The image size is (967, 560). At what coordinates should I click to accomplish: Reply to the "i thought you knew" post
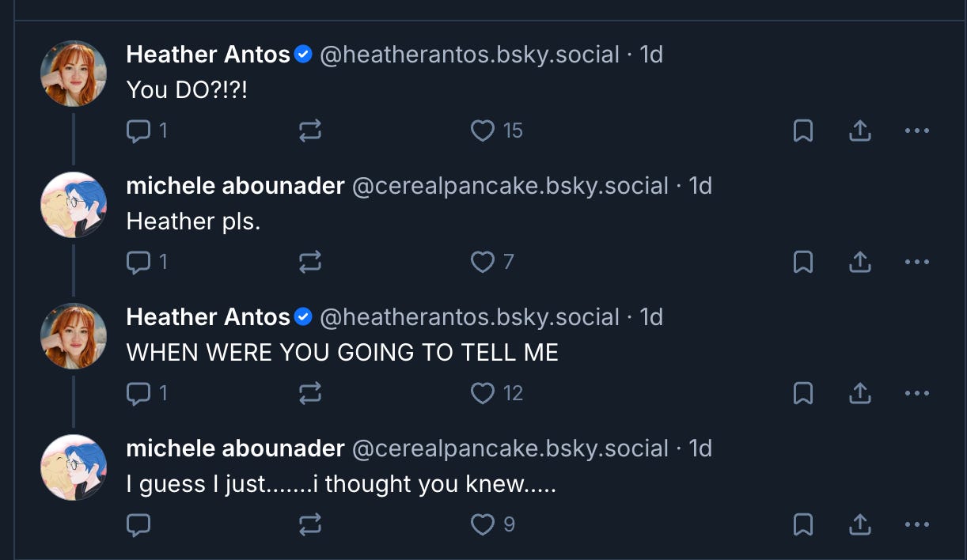click(x=139, y=524)
